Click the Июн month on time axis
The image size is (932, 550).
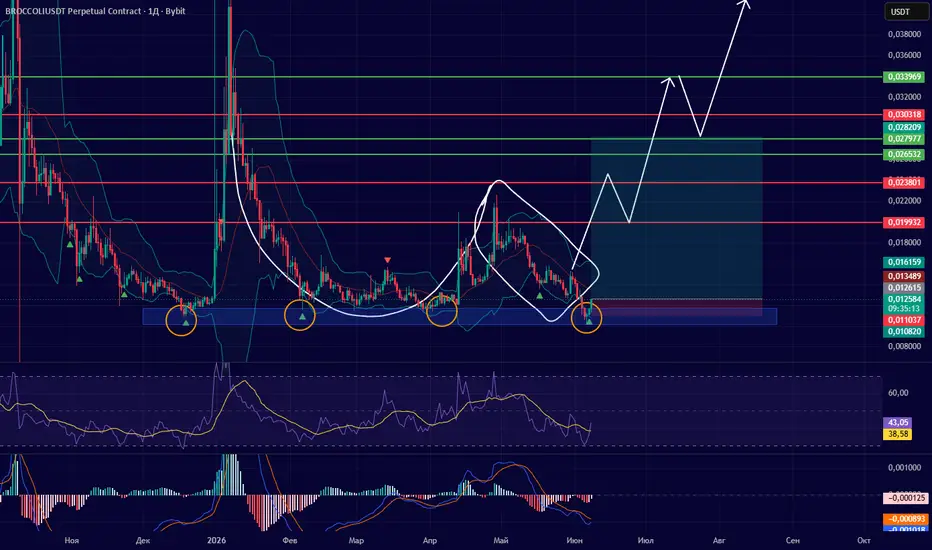tap(574, 540)
